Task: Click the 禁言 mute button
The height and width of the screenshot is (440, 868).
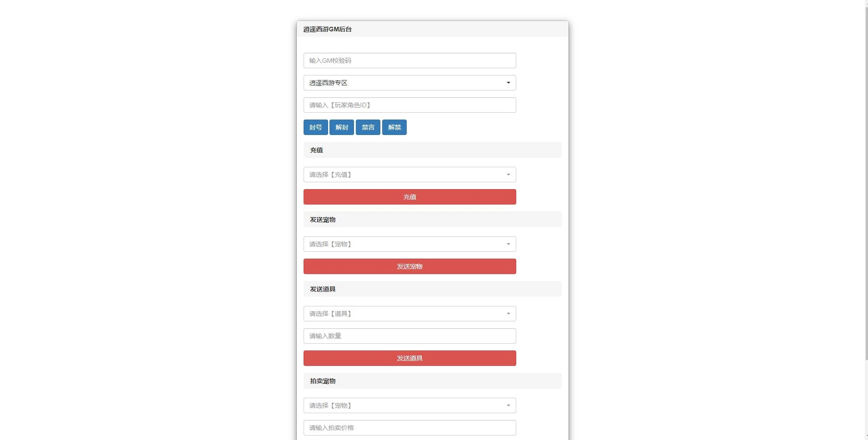Action: tap(368, 127)
